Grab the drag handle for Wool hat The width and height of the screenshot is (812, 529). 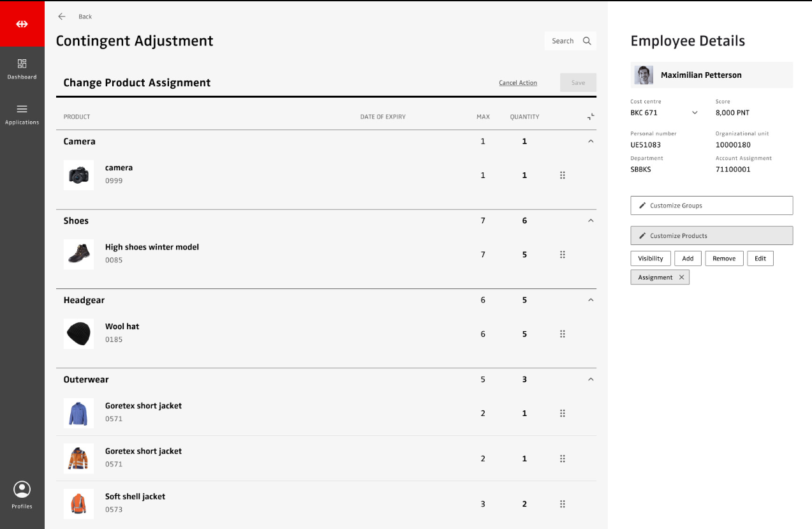[x=563, y=334]
